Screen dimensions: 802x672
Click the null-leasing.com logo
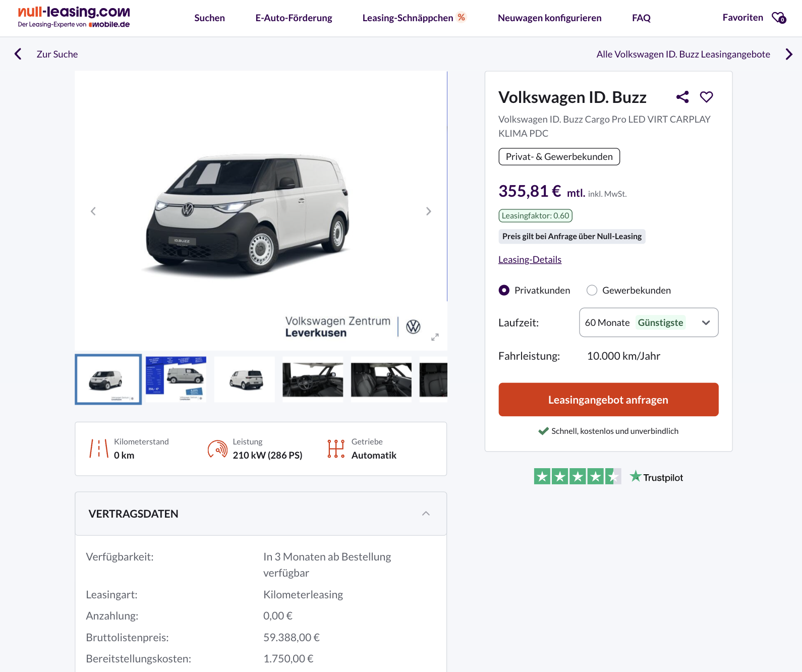(74, 17)
